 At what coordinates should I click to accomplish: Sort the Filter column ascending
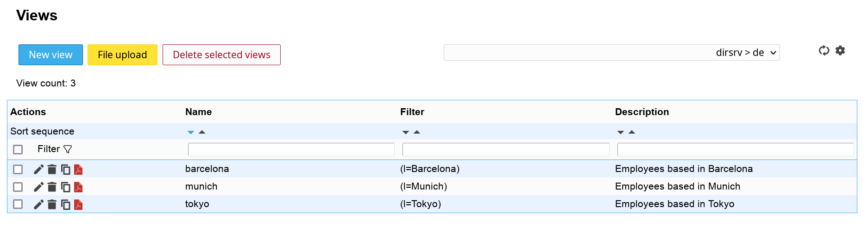click(x=417, y=132)
